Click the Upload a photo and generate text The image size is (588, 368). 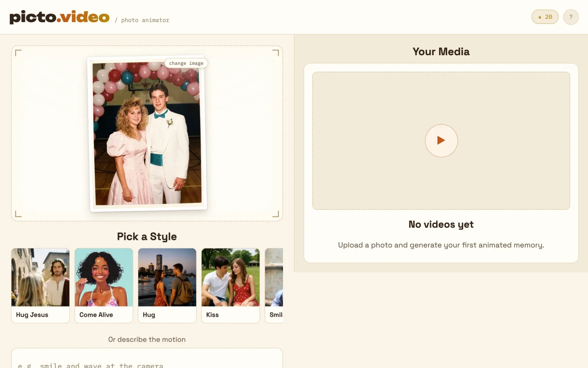coord(441,245)
